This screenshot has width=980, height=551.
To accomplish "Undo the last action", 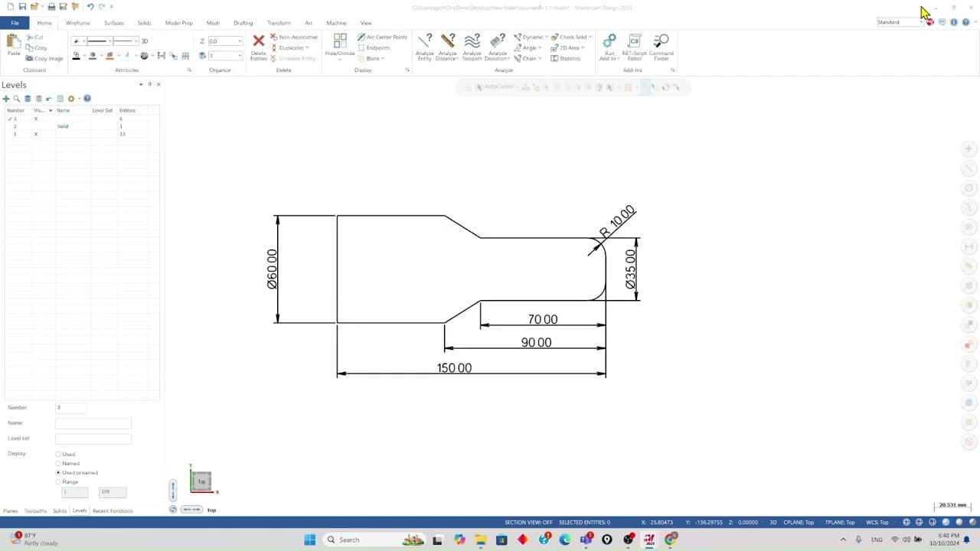I will (x=90, y=7).
